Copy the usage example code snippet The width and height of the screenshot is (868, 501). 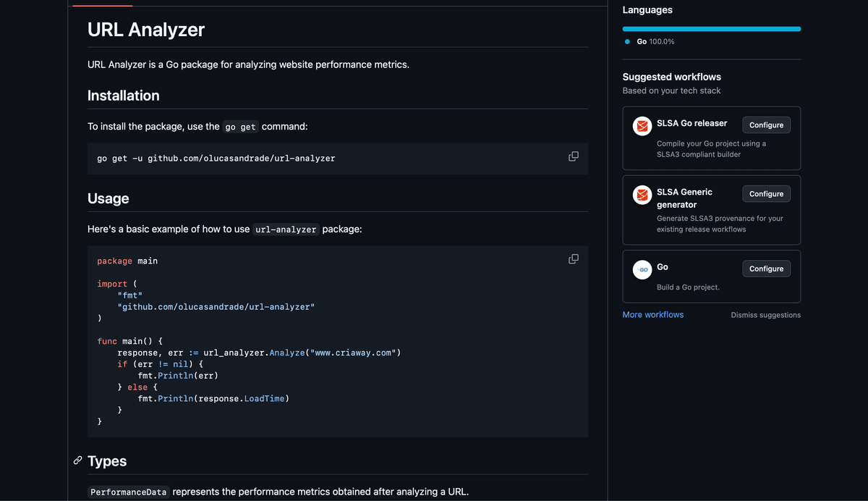573,258
